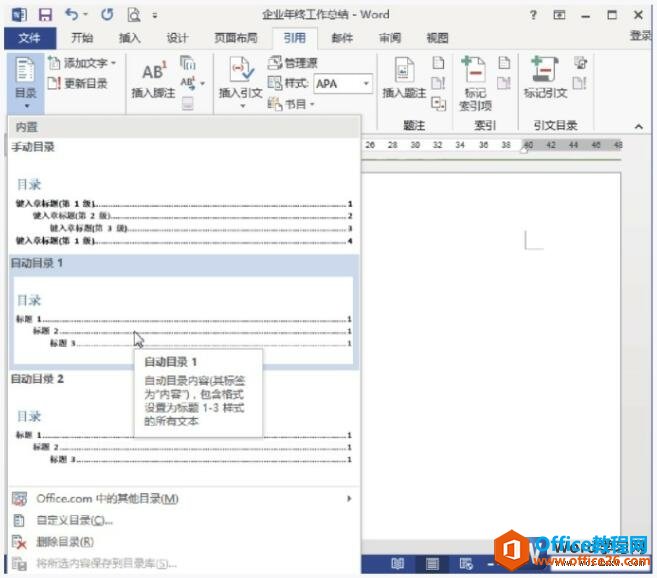This screenshot has width=657, height=578.
Task: Click the insert table of authorities icon
Action: (x=580, y=63)
